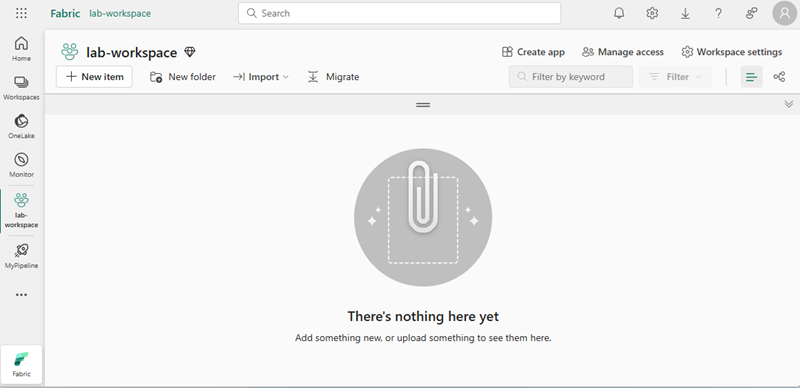This screenshot has height=388, width=800.
Task: Open notifications bell icon
Action: pos(619,13)
